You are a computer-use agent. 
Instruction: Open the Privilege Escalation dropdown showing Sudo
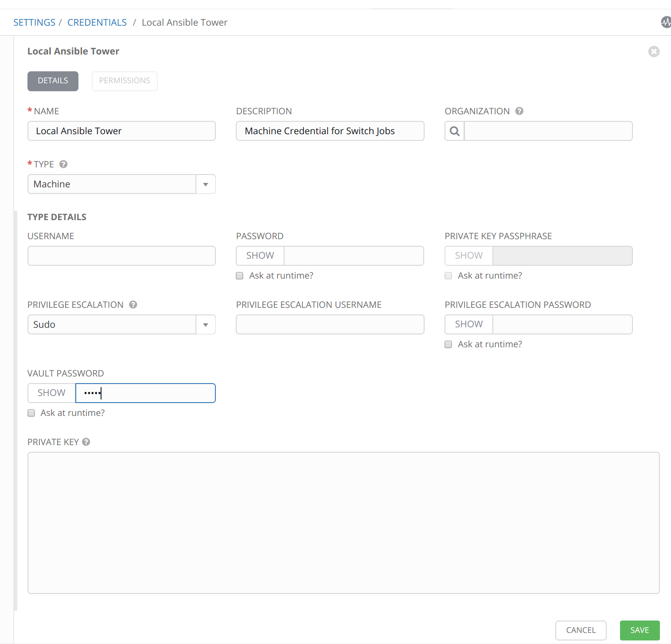tap(121, 325)
